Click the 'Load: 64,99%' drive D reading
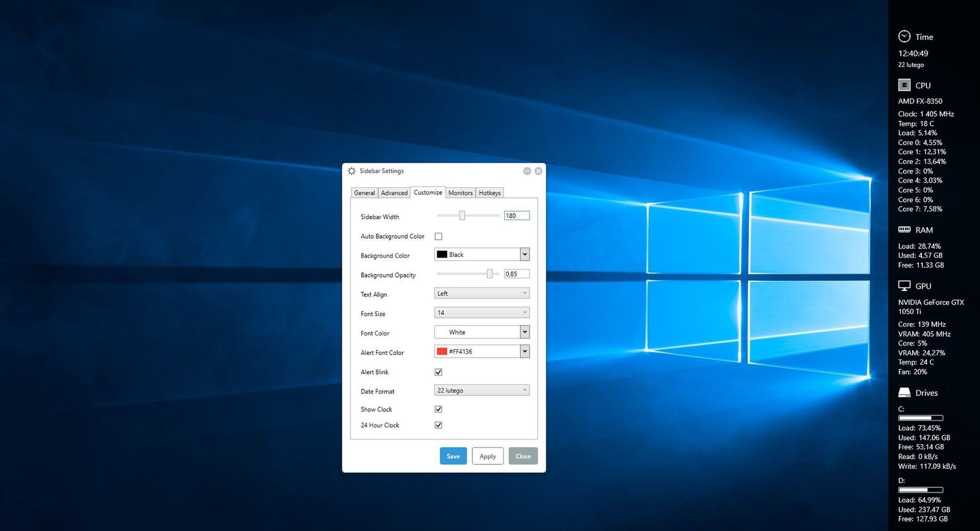This screenshot has height=531, width=980. tap(920, 500)
